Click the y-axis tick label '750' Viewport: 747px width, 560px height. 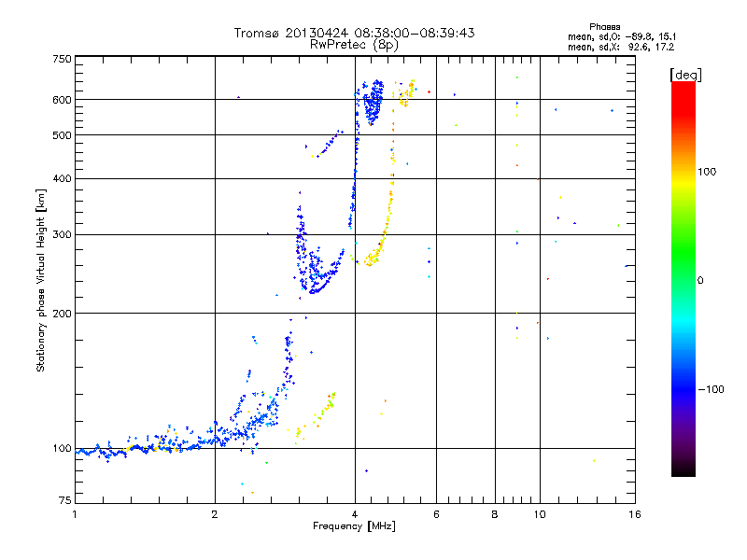point(62,59)
